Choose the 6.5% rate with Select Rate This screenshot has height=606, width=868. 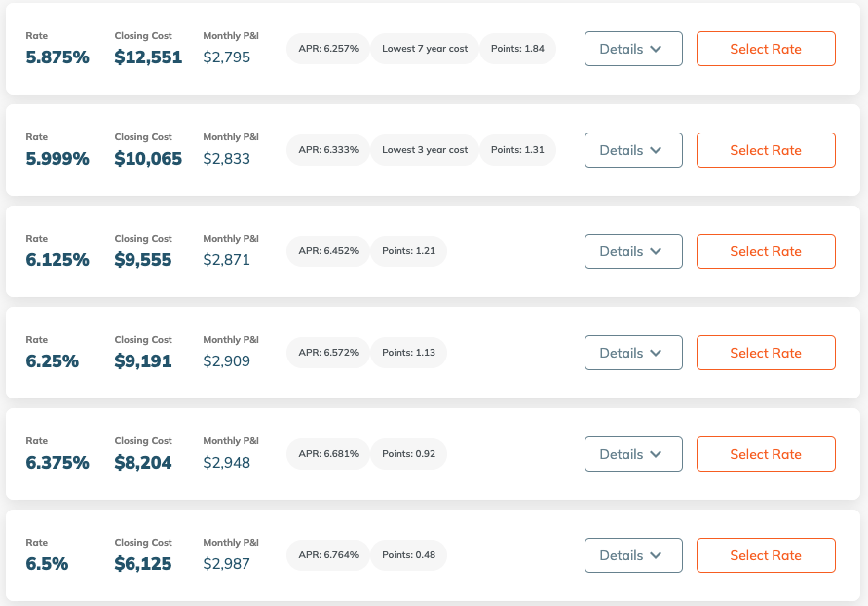[766, 555]
